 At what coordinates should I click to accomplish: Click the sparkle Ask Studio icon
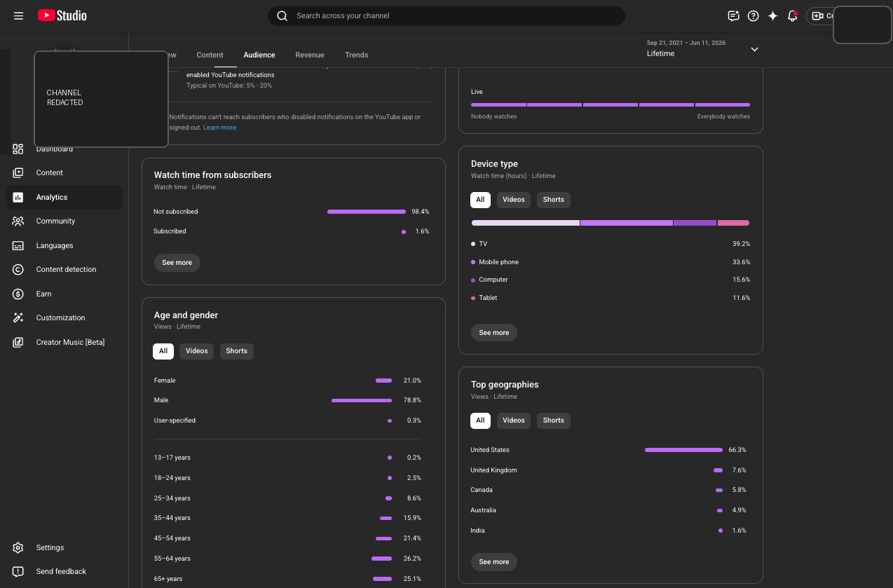773,15
